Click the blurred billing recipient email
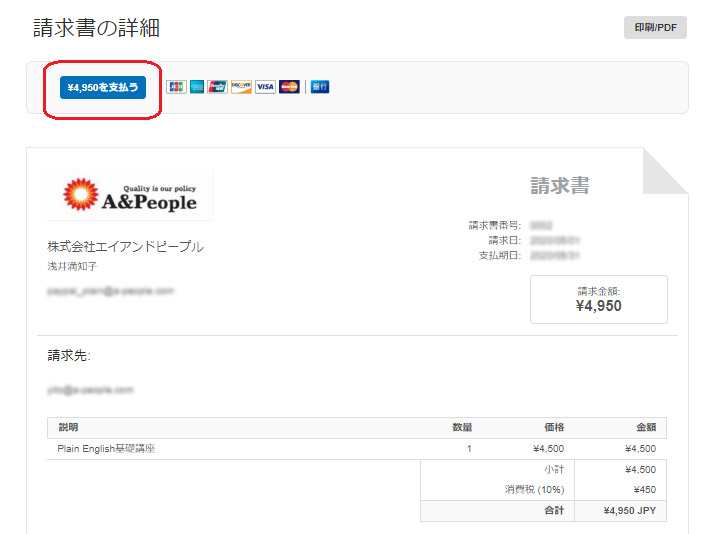Viewport: 721px width, 534px height. tap(90, 389)
